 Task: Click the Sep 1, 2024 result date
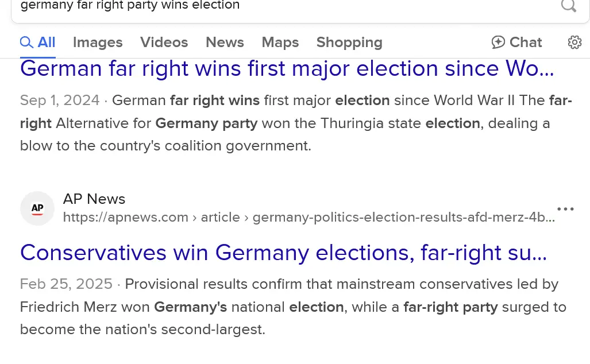pos(60,100)
